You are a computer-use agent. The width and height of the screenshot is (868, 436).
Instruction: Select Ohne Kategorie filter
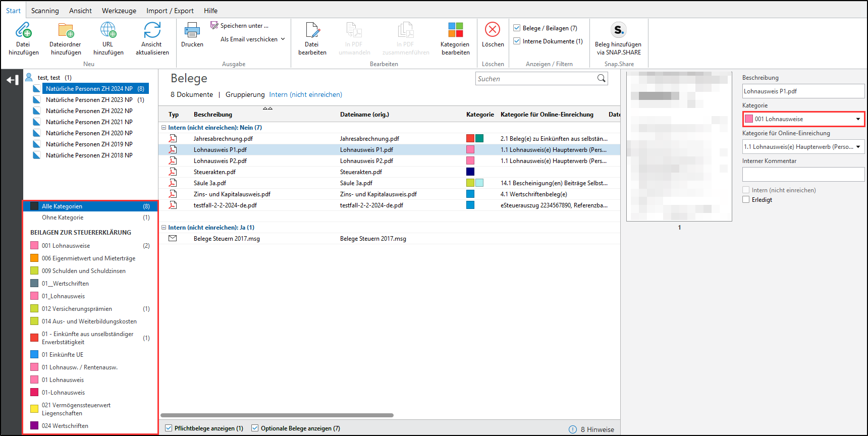click(x=90, y=217)
